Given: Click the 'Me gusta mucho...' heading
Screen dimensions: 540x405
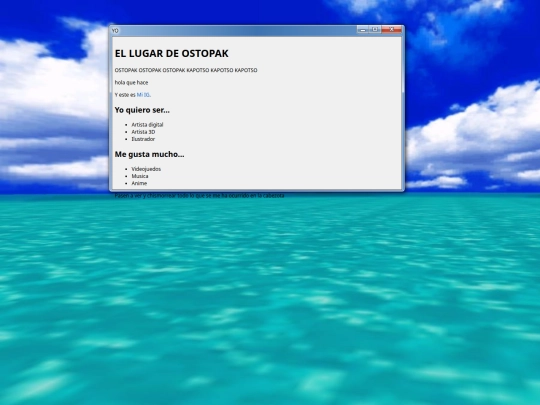Looking at the screenshot, I should (149, 154).
